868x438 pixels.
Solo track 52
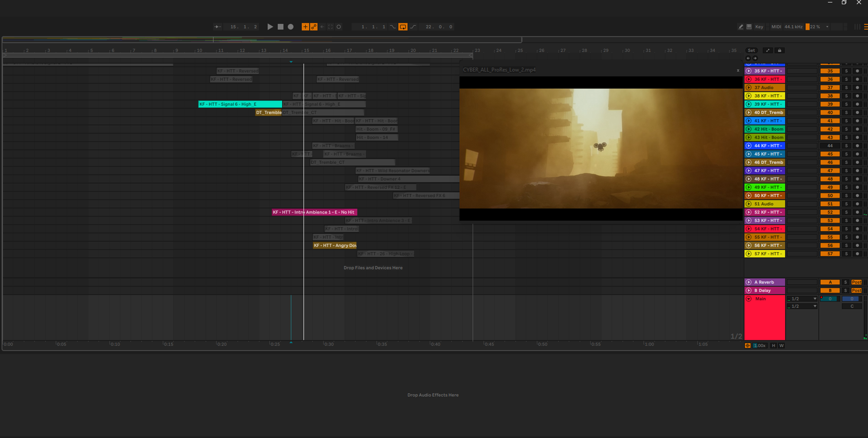point(846,212)
